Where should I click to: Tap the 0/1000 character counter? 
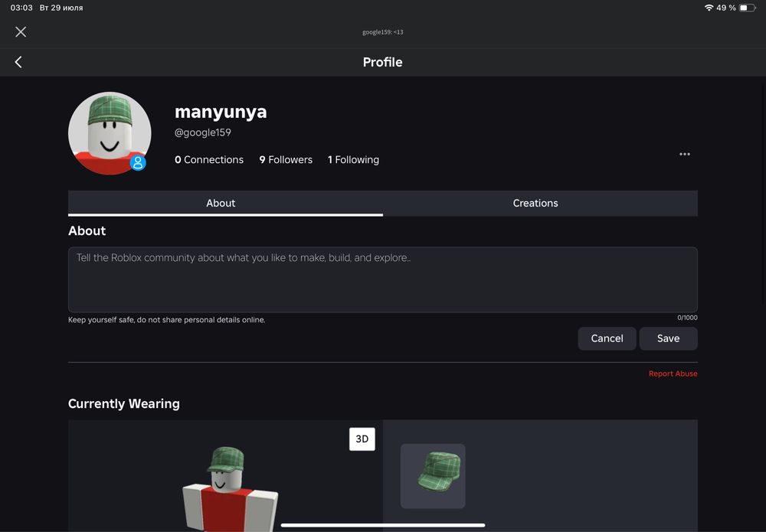[x=687, y=318]
